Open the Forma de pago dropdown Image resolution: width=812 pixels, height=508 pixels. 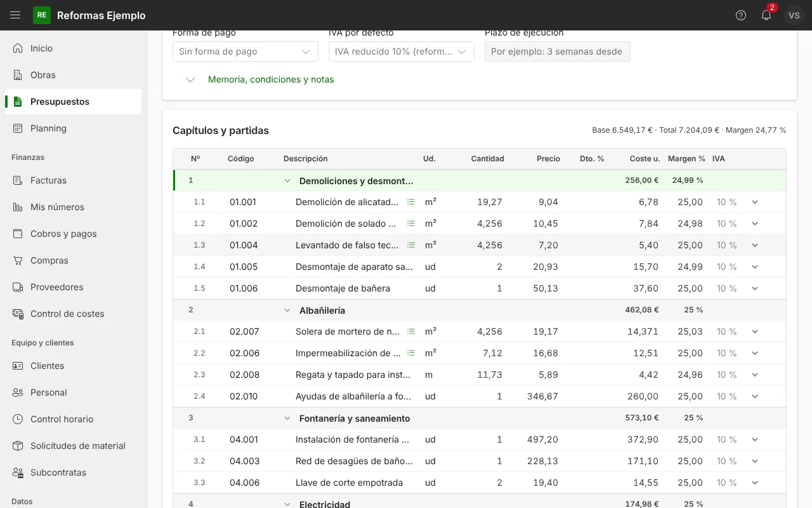coord(246,51)
